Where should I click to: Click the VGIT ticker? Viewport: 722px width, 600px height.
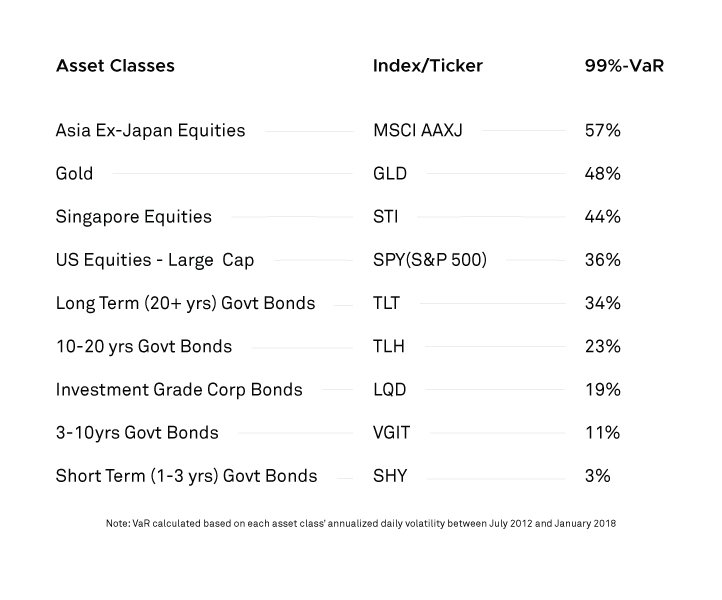pos(392,433)
